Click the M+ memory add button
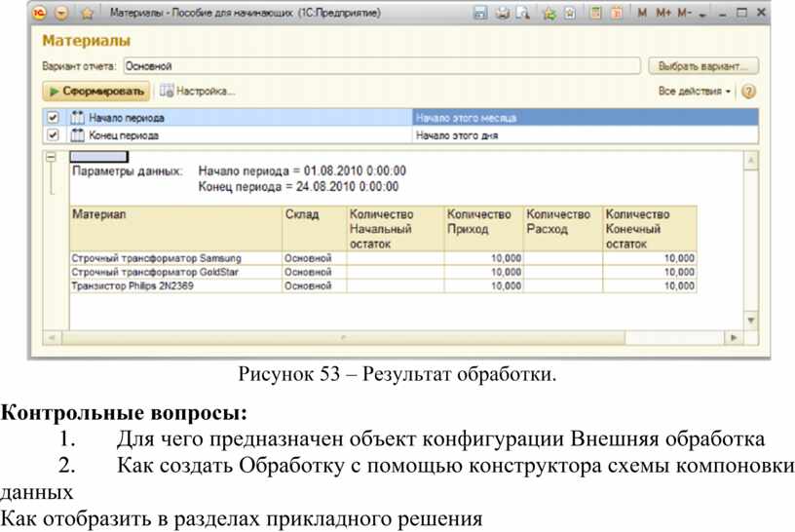Viewport: 795px width, 532px height. (663, 13)
